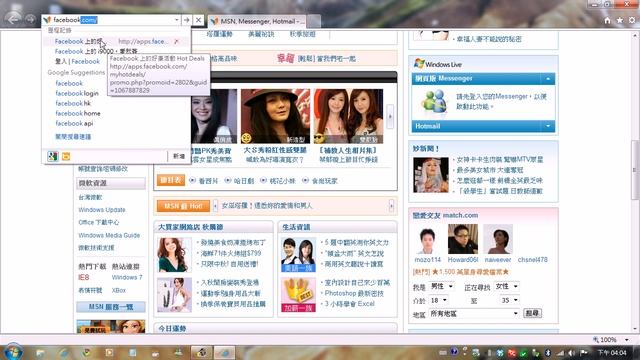The width and height of the screenshot is (640, 360).
Task: Click the volume speaker tray icon
Action: pos(572,353)
